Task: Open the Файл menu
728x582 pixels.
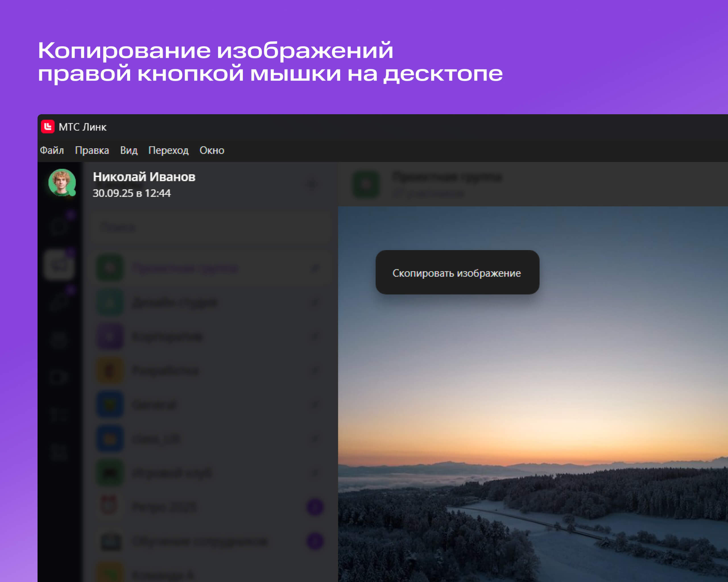Action: (x=52, y=150)
